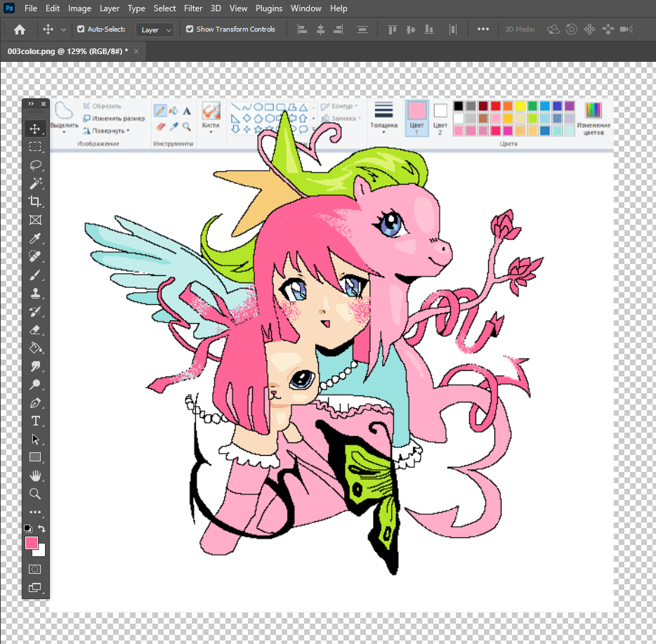Click the 3D video camera zoom icon
The height and width of the screenshot is (644, 656).
pyautogui.click(x=627, y=29)
